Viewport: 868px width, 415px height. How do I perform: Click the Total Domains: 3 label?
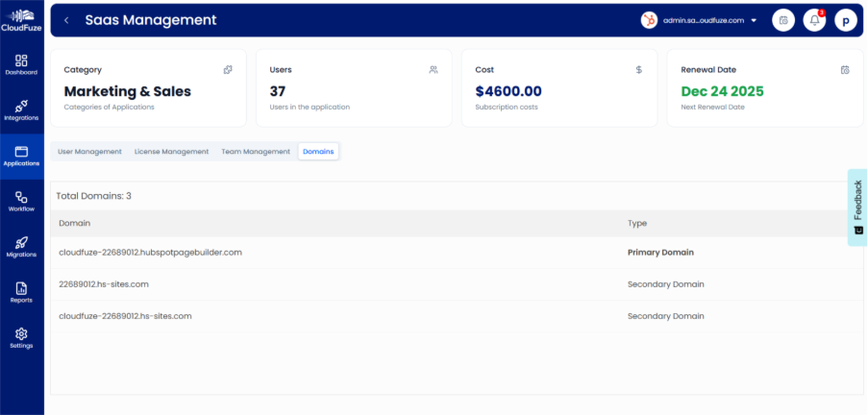click(93, 196)
